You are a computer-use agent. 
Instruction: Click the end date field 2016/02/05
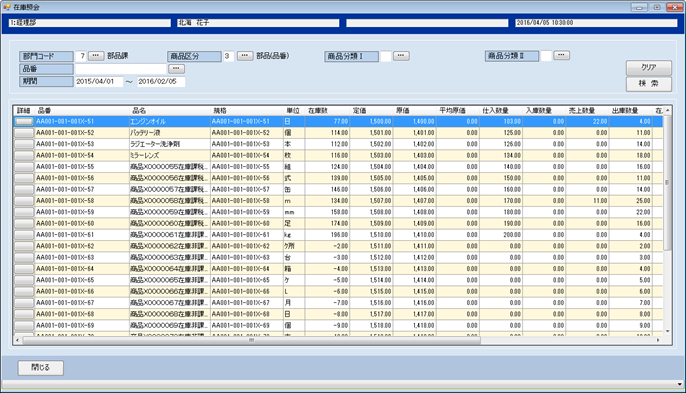click(161, 81)
